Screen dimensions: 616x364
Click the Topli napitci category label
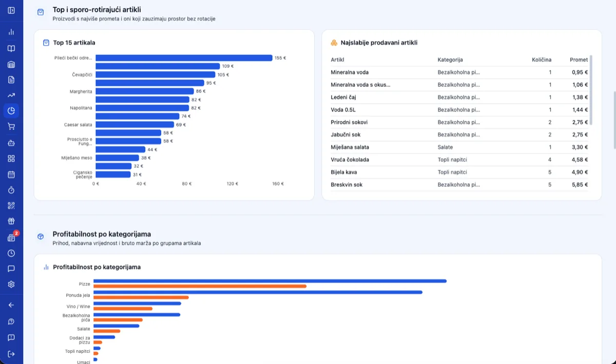78,351
